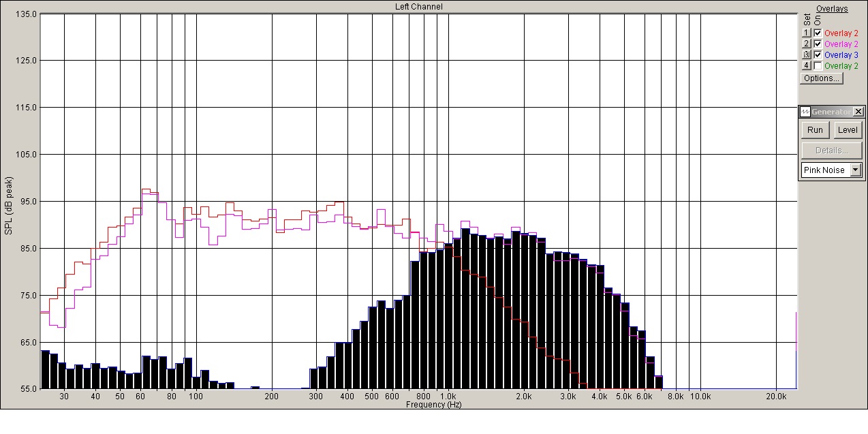868x434 pixels.
Task: Click the Generator panel waveform icon
Action: pos(805,112)
